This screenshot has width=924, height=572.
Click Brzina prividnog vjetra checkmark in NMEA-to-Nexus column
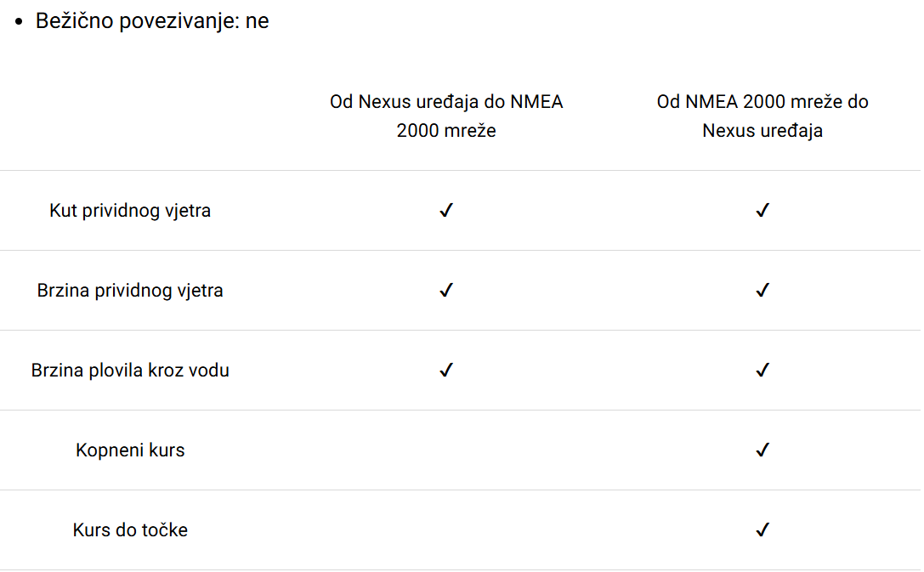click(762, 290)
